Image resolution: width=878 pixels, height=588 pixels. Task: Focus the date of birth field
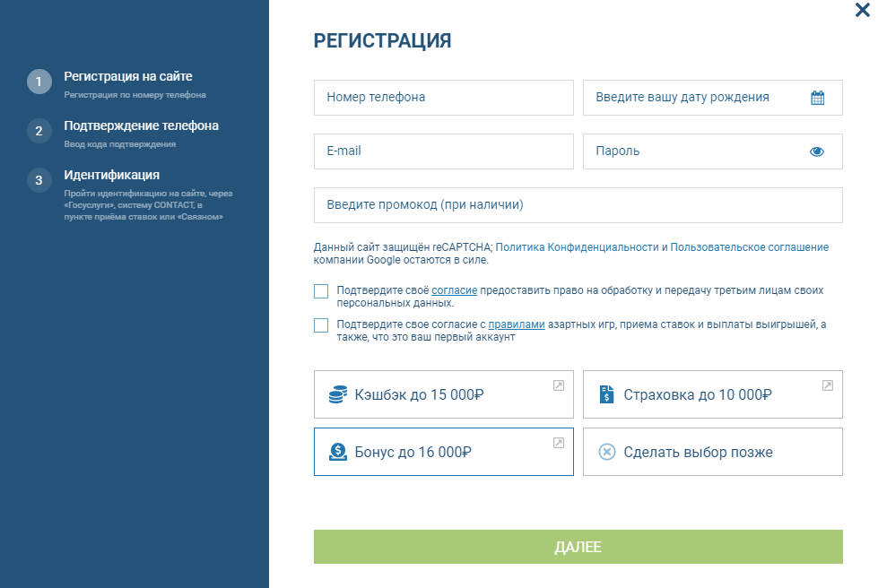[x=712, y=98]
